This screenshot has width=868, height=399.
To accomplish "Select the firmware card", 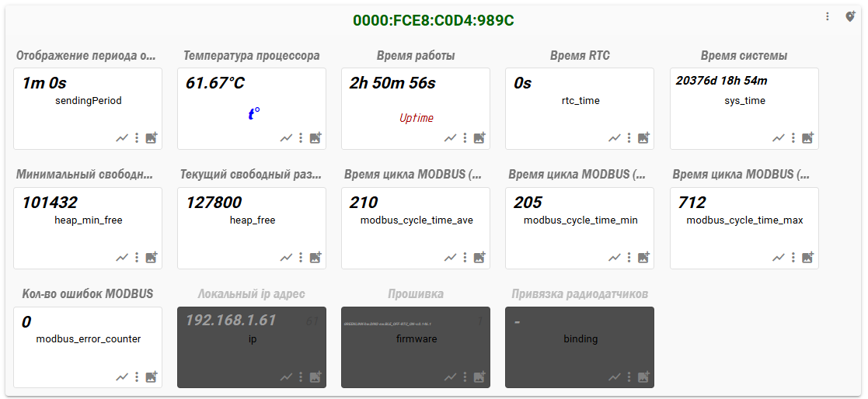I will [416, 347].
